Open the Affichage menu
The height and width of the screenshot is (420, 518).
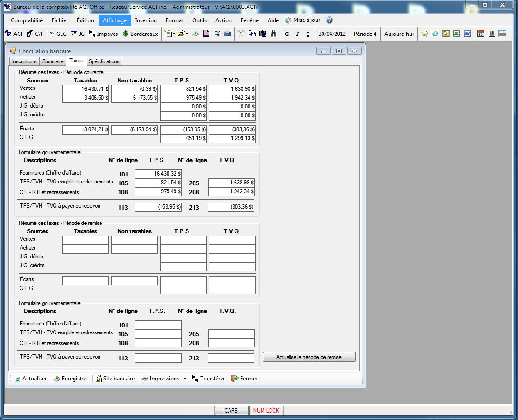coord(114,20)
